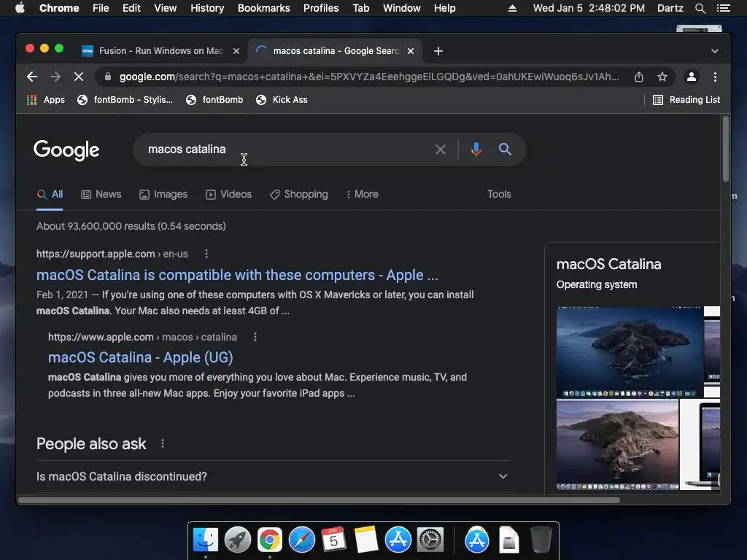Switch to News results
Viewport: 747px width, 560px height.
click(101, 194)
